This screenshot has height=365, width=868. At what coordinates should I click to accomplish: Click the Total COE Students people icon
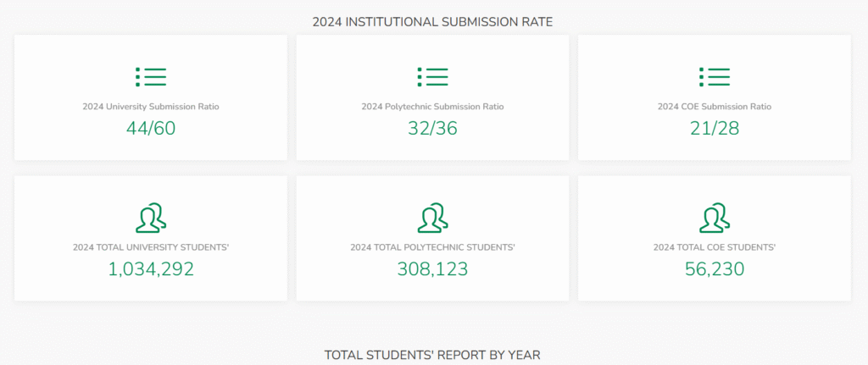coord(715,218)
